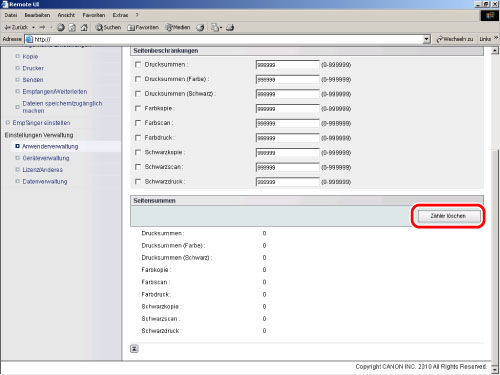Open the Suchen search tool
This screenshot has height=375, width=500.
[108, 28]
